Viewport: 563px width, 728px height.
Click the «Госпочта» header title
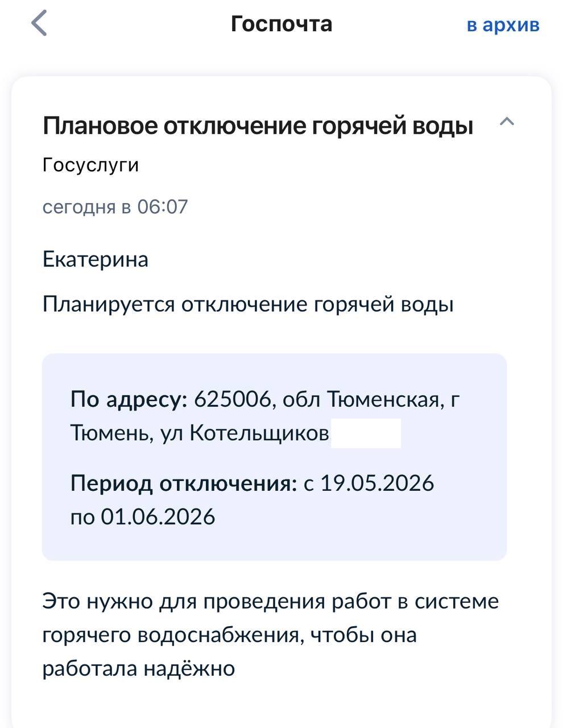281,24
